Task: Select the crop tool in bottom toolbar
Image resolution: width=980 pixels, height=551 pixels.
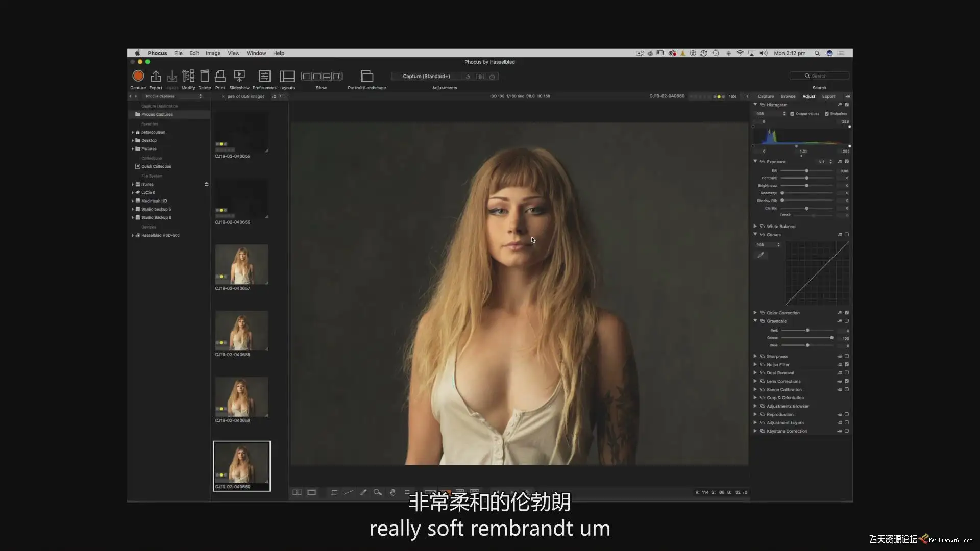Action: click(x=334, y=492)
